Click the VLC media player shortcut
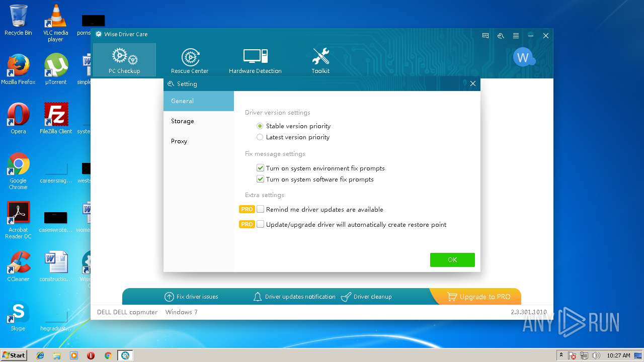 tap(55, 23)
